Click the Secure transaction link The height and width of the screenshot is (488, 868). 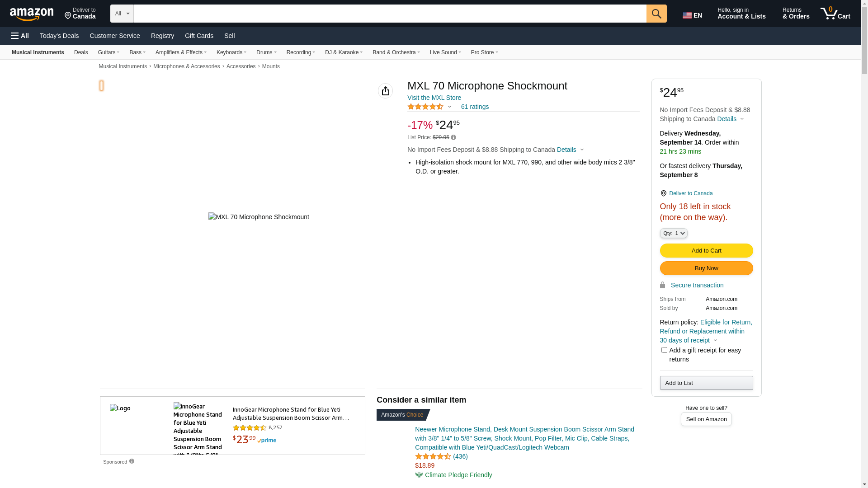coord(697,286)
